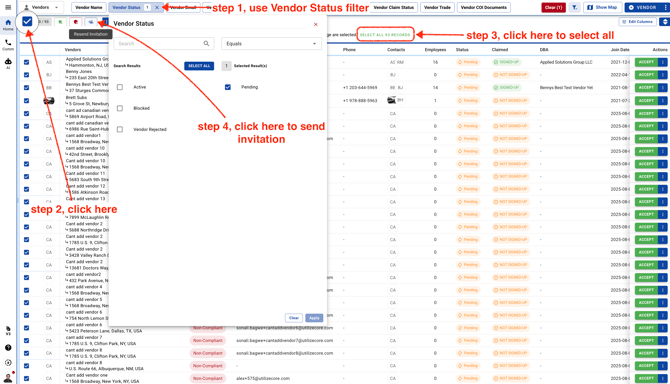This screenshot has height=384, width=670.
Task: Click the sidebar icon above the help icon
Action: 8,331
